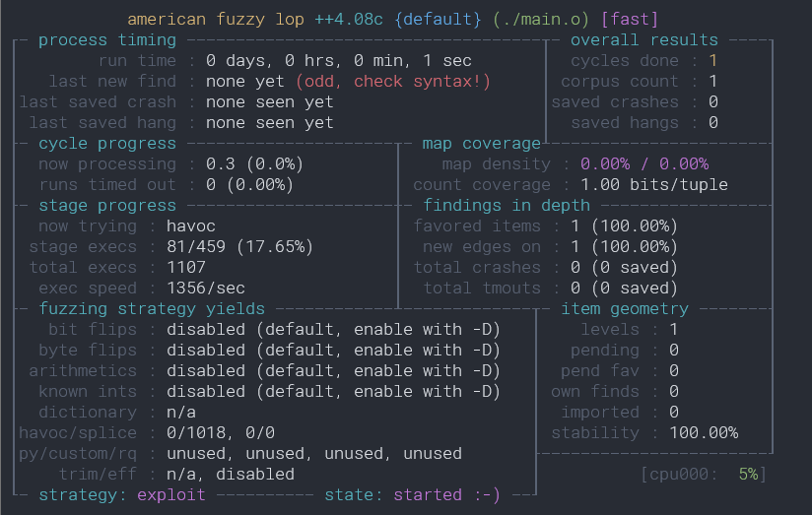Click the map density percentage value

coord(643,164)
